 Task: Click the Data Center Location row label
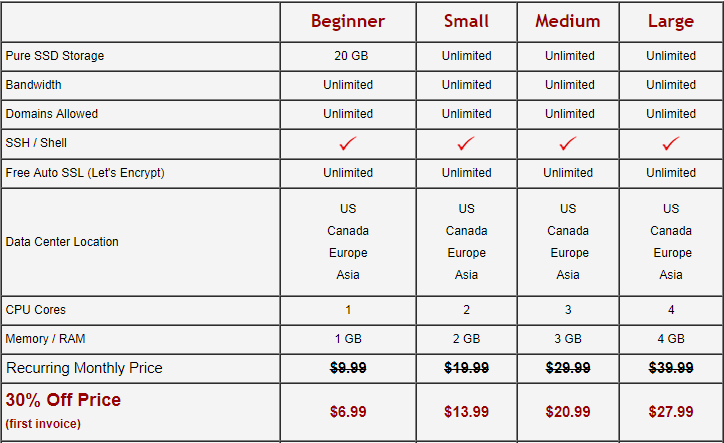click(62, 242)
